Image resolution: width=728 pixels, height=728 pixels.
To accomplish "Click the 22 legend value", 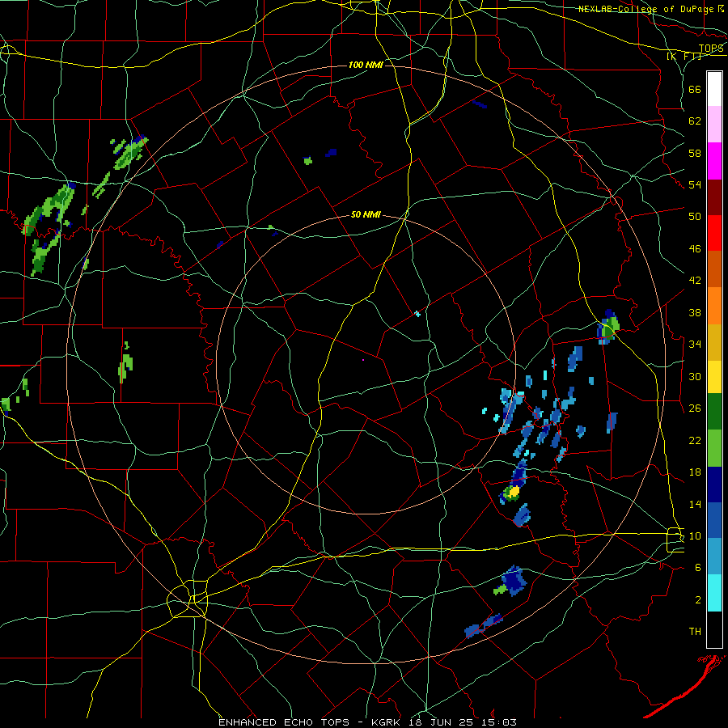I will 695,440.
